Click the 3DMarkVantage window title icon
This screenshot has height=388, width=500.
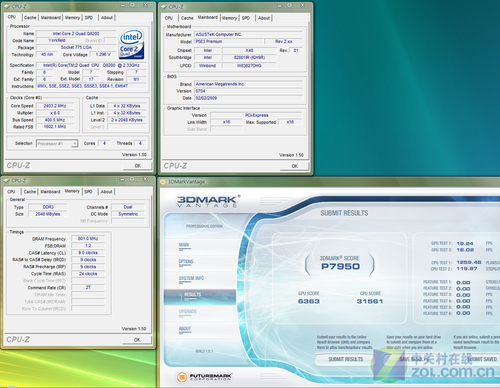tap(163, 182)
